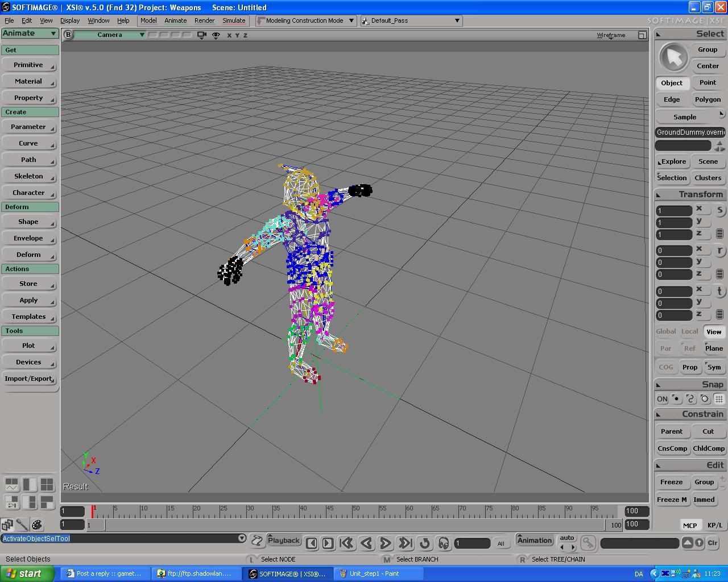Enable grid snapping in Snap panel
Viewport: 728px width, 582px height.
tap(719, 399)
